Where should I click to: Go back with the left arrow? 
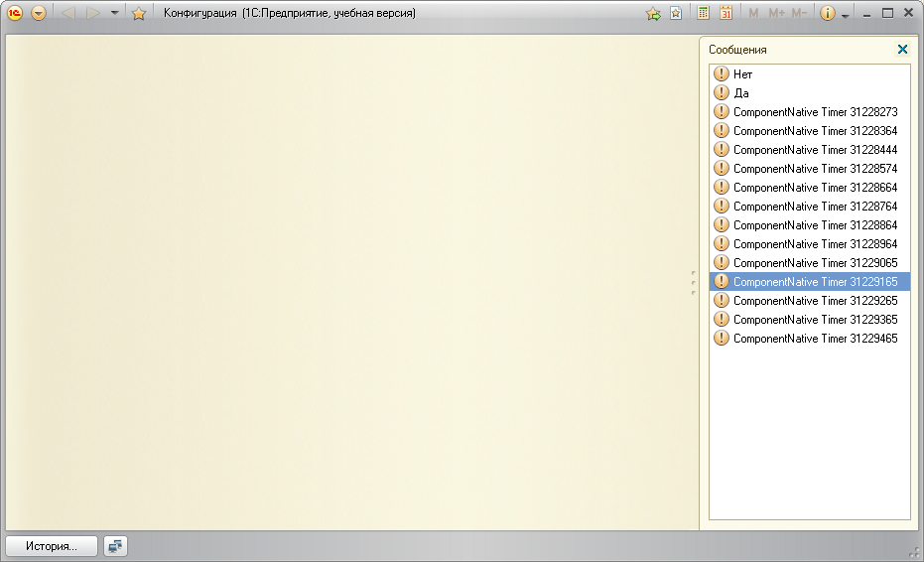coord(68,13)
